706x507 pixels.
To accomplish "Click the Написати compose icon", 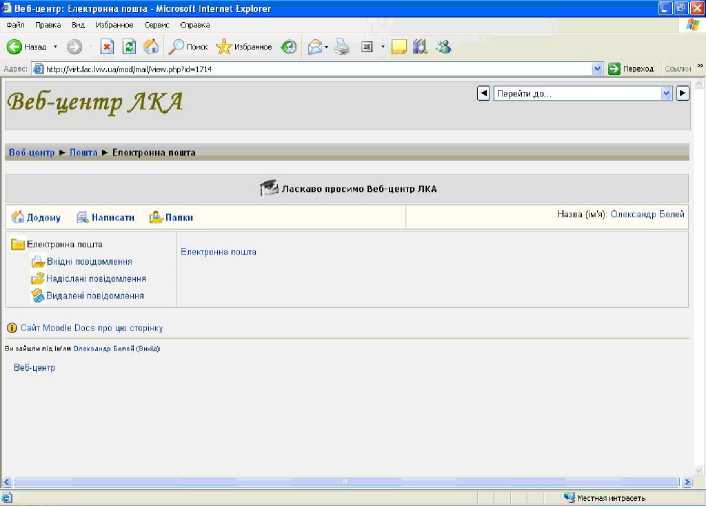I will (x=82, y=217).
